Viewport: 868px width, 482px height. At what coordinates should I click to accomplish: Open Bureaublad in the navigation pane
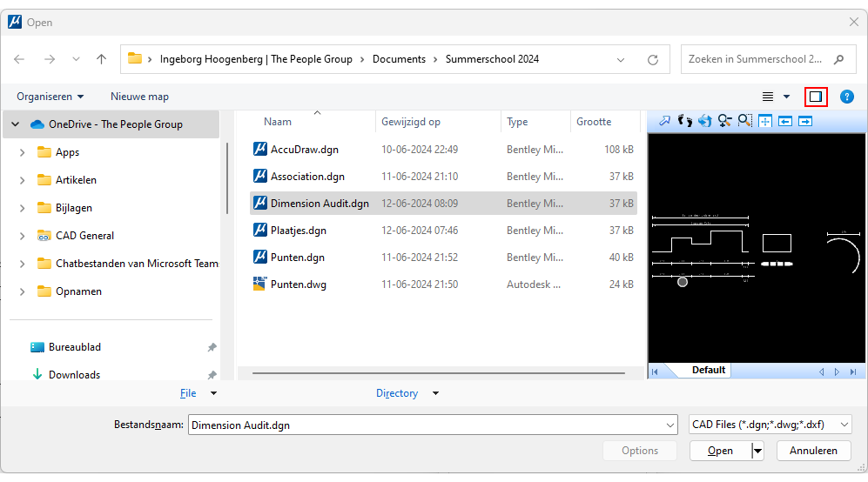74,347
